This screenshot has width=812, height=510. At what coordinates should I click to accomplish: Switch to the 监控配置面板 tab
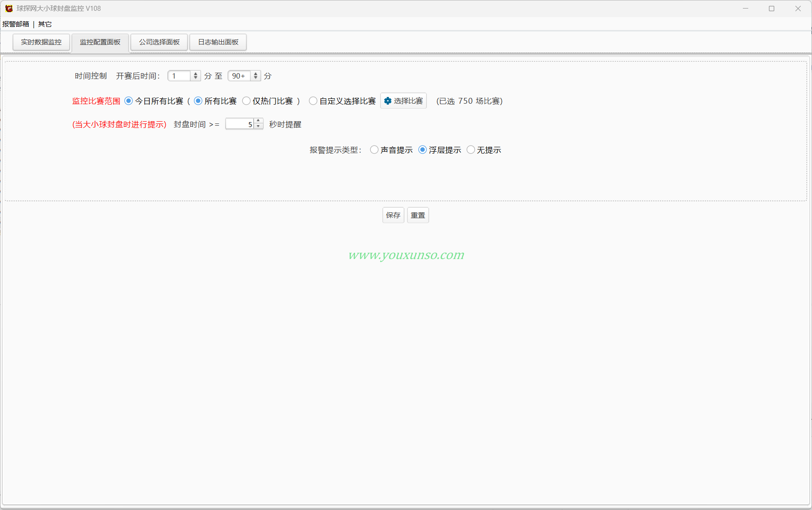[100, 42]
